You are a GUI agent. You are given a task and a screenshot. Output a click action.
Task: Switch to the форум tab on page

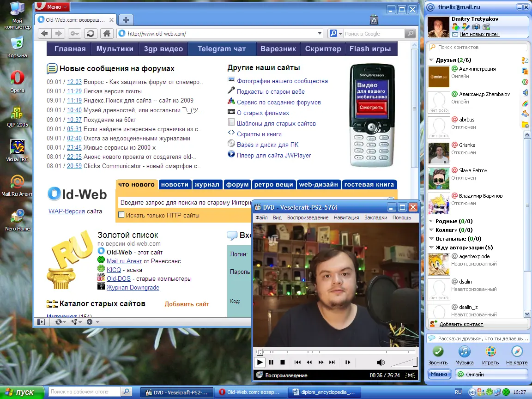click(237, 185)
